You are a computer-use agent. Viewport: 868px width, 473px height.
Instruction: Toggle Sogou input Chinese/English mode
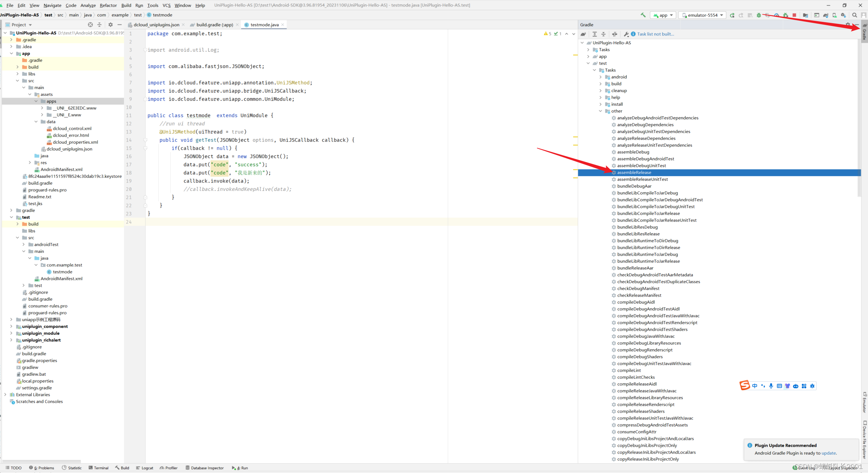pyautogui.click(x=755, y=386)
